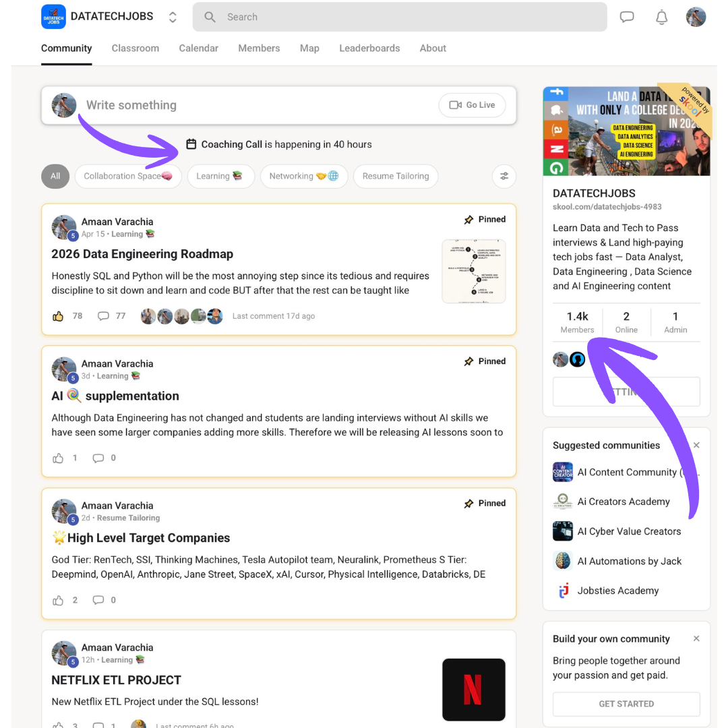This screenshot has height=728, width=728.
Task: Open the chat messages icon
Action: (x=627, y=17)
